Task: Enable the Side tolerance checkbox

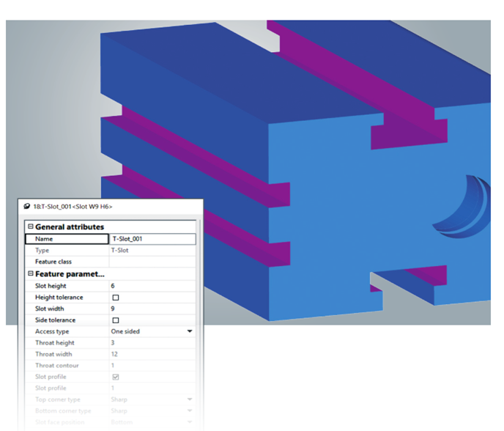Action: (116, 320)
